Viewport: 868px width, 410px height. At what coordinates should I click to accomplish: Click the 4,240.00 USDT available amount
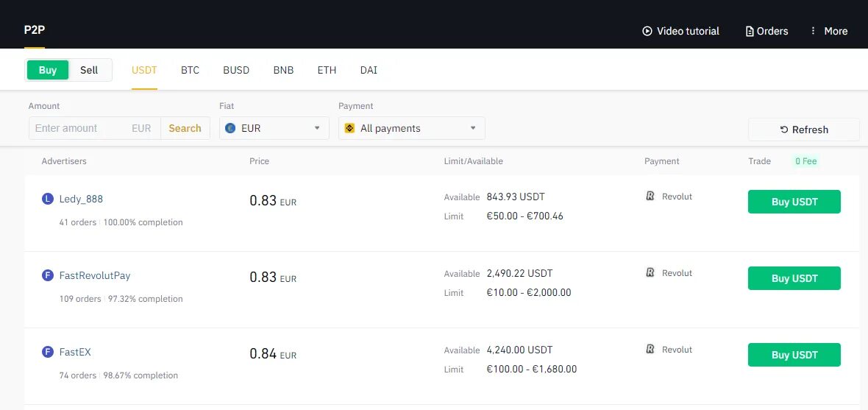click(519, 350)
